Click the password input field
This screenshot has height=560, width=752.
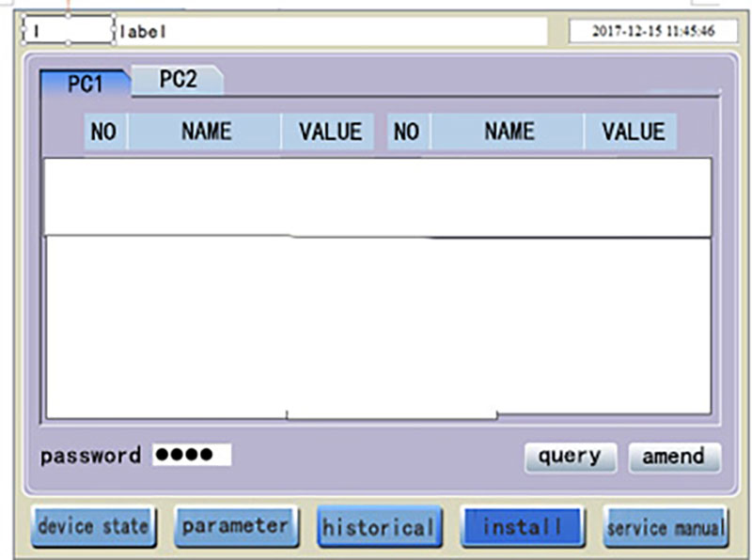pos(192,455)
